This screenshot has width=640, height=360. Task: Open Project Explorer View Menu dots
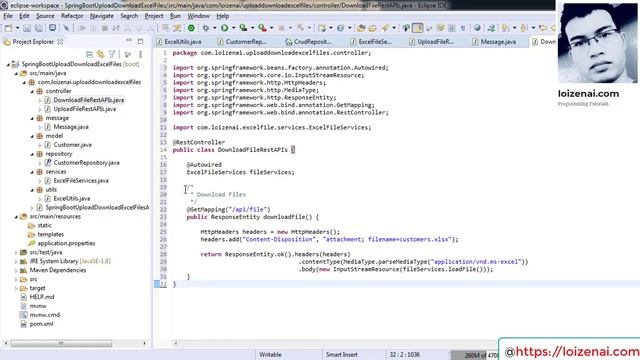[x=140, y=54]
